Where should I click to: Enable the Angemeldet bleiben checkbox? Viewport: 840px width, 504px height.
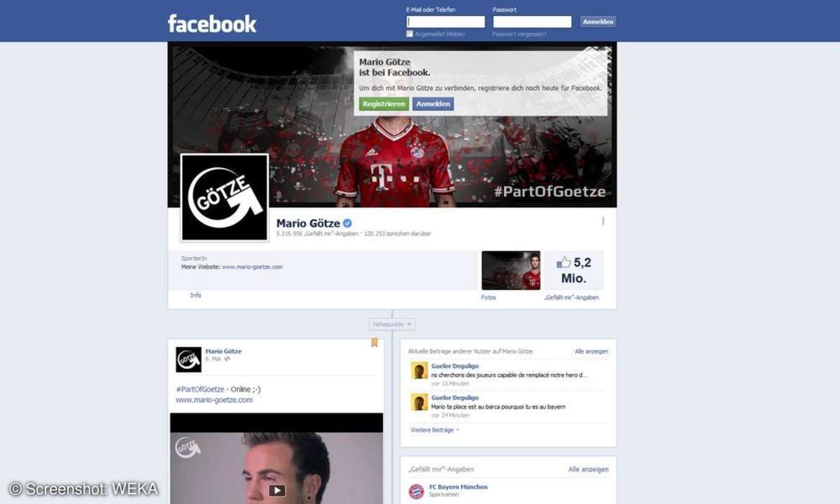pos(411,32)
